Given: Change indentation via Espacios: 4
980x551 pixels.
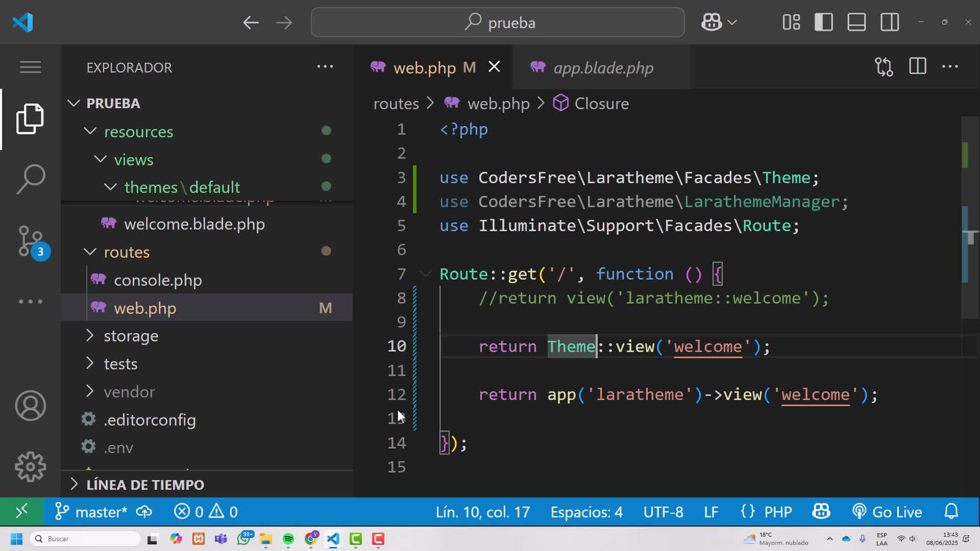Looking at the screenshot, I should click(x=586, y=512).
